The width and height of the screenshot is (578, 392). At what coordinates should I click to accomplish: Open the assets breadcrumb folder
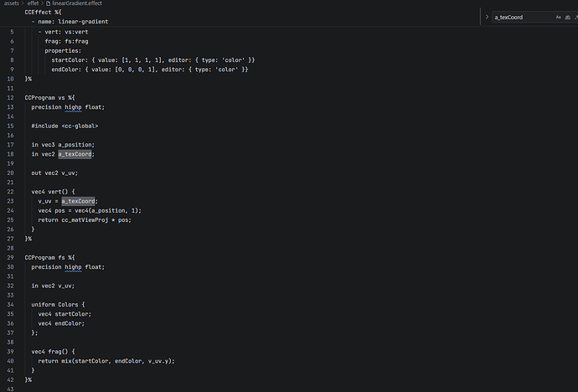point(12,3)
